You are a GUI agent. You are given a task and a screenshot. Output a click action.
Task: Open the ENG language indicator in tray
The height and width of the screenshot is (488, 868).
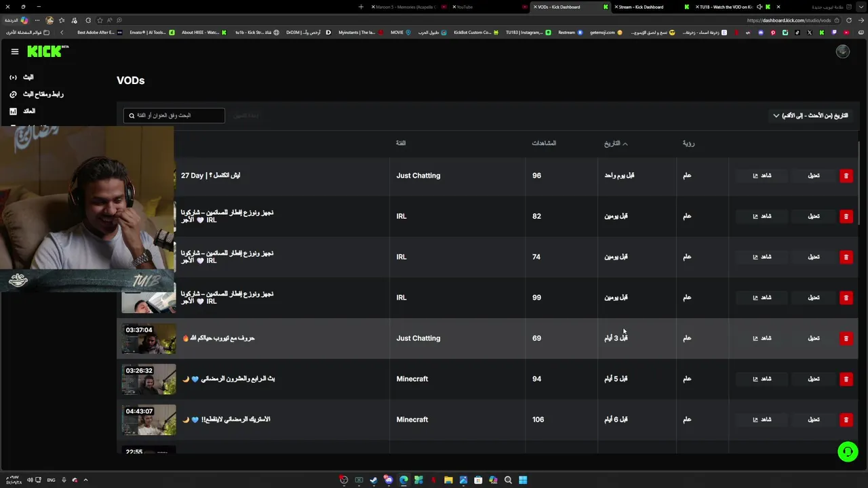[x=51, y=480]
